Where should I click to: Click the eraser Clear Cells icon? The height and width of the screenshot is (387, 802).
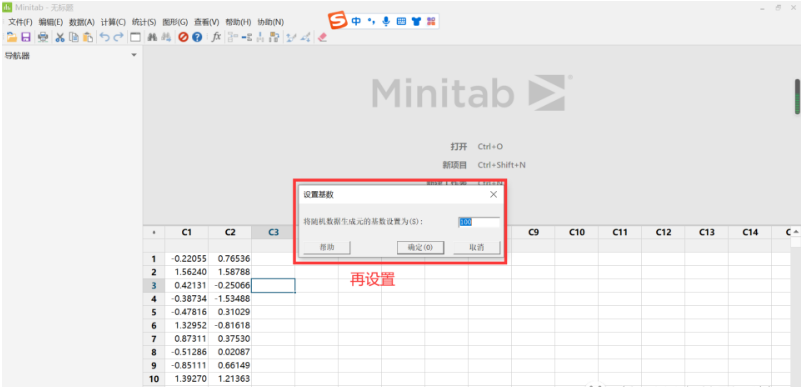click(x=322, y=37)
